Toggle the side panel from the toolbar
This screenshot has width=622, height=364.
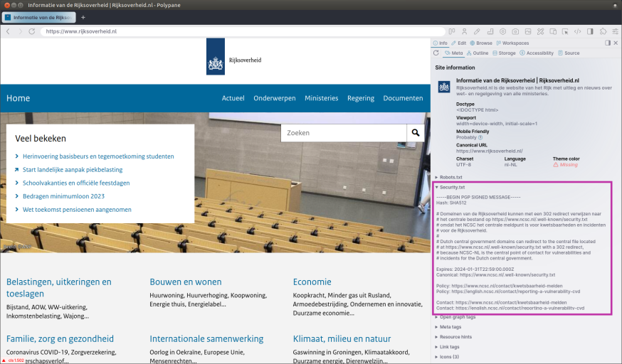[590, 31]
